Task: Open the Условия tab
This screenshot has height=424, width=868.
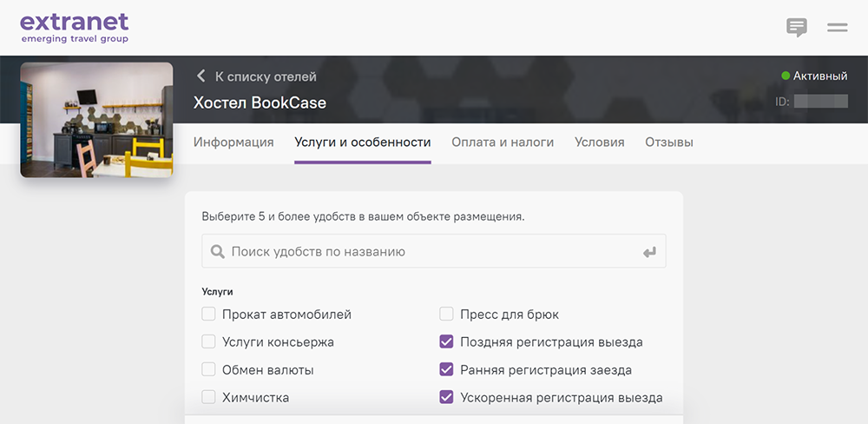Action: point(599,142)
